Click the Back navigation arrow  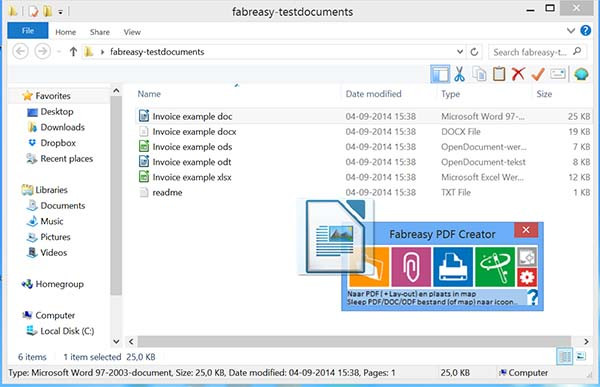coord(21,51)
